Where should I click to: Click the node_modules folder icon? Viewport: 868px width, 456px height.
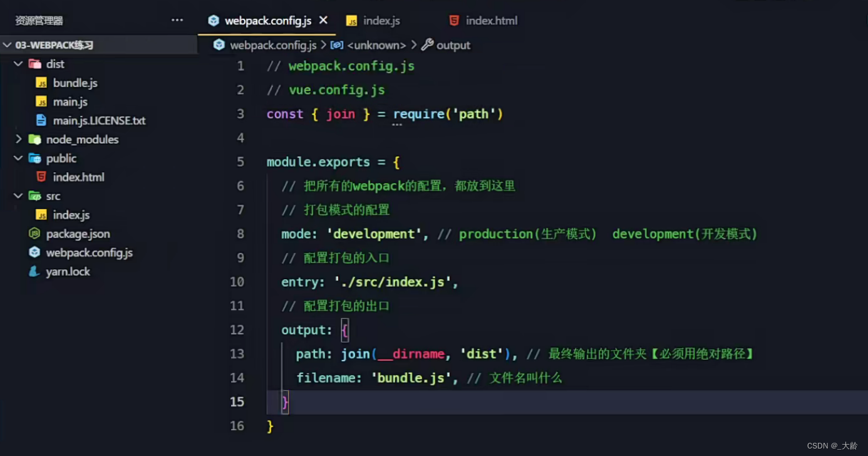(34, 139)
